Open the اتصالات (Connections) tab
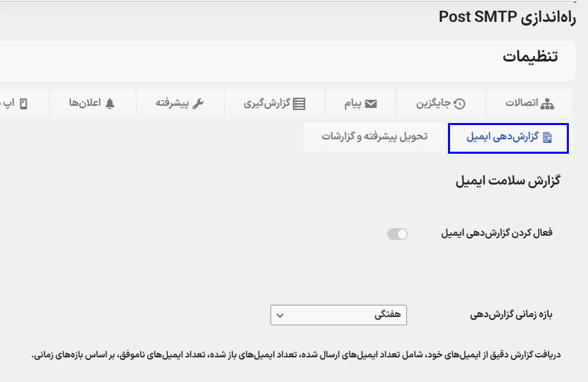 click(529, 104)
